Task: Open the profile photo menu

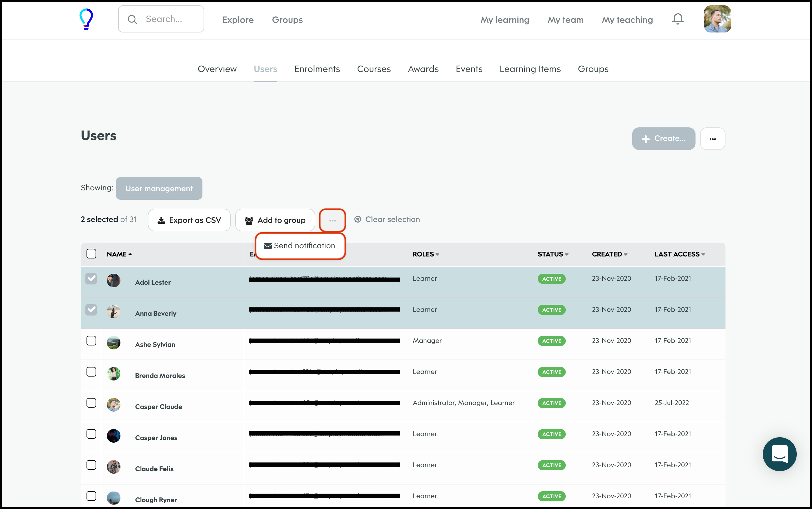Action: click(717, 19)
